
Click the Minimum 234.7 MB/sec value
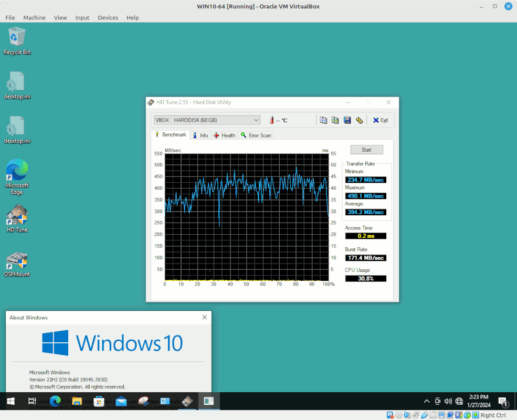tap(366, 180)
